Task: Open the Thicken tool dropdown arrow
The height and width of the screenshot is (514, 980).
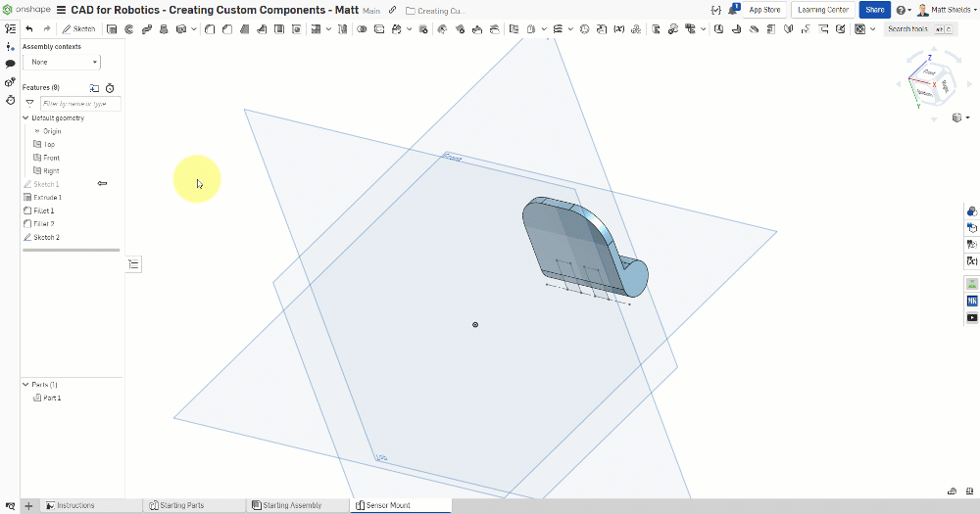Action: [194, 28]
